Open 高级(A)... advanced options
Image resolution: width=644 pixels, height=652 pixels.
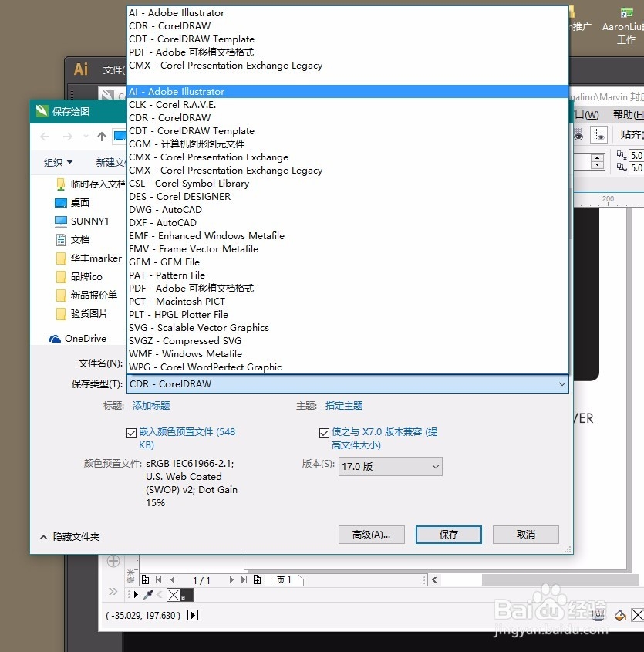371,534
